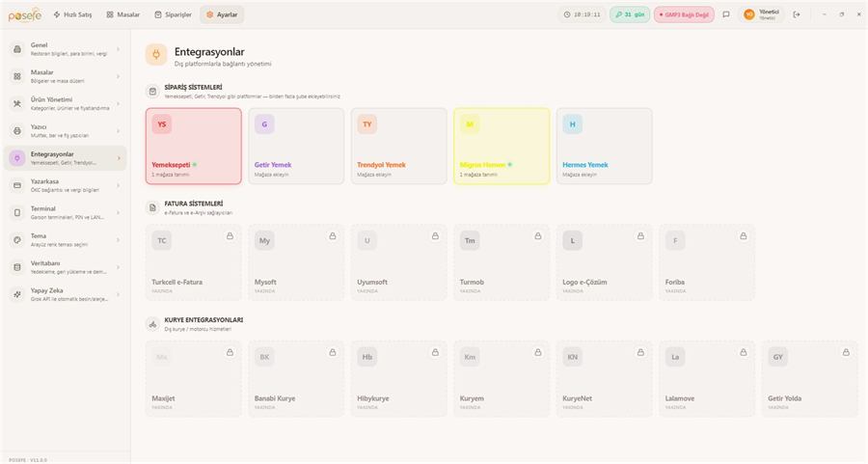Click the Fatura Sistemleri document icon
This screenshot has width=868, height=464.
click(x=152, y=207)
